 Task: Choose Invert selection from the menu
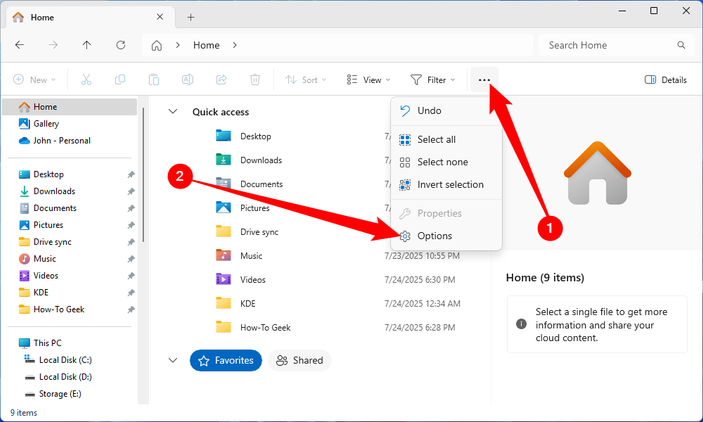(446, 184)
